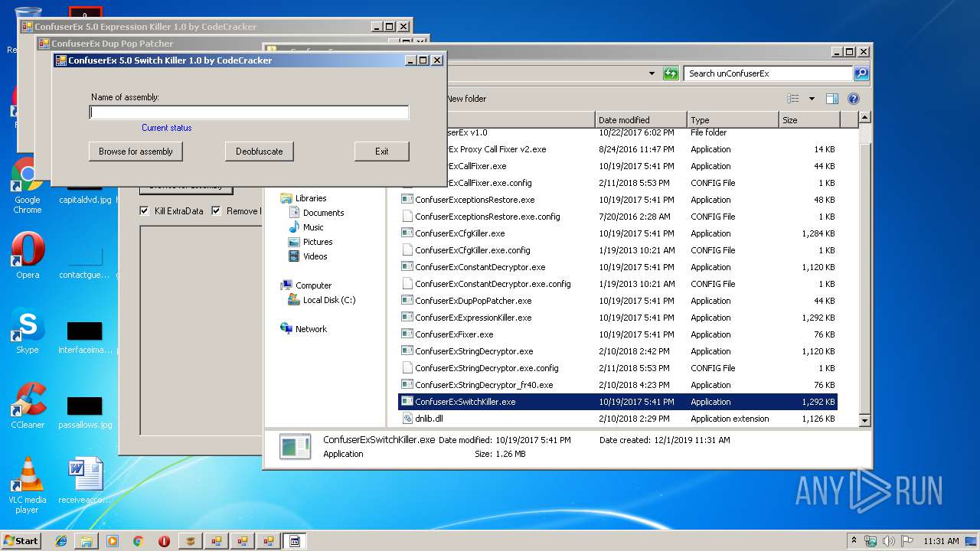This screenshot has width=980, height=551.
Task: Select ConfuserExConstantDecryptor.exe.config icon
Action: [x=407, y=284]
